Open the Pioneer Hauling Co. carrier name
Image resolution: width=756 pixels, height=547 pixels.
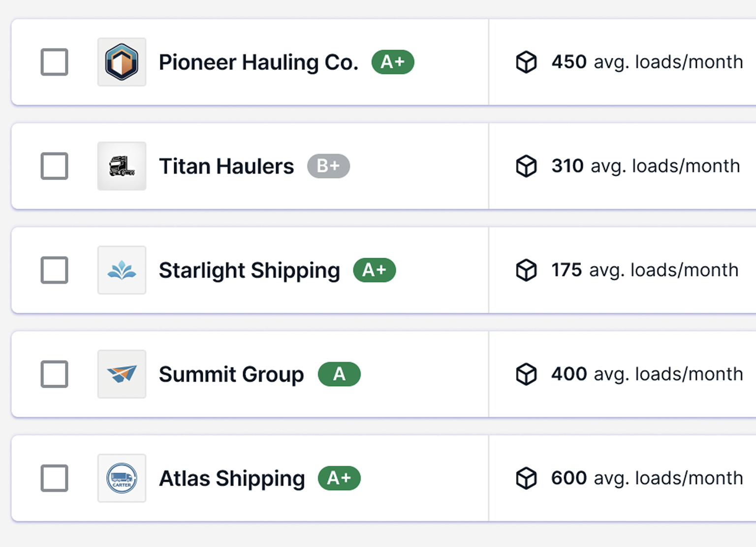258,62
